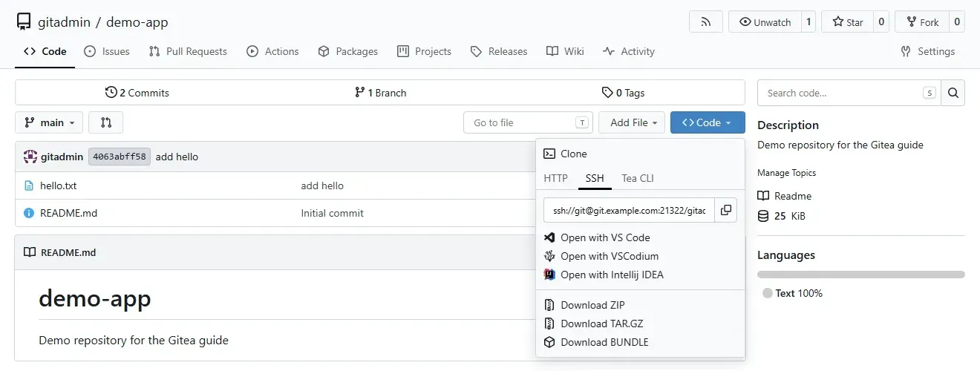Click the SSH clone URL field
Image resolution: width=980 pixels, height=371 pixels.
tap(629, 210)
